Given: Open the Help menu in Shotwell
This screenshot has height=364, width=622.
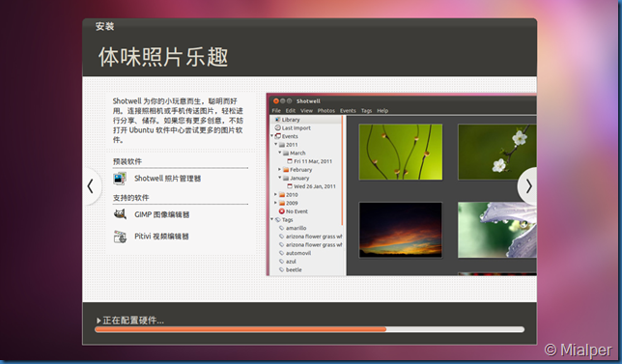Looking at the screenshot, I should (382, 111).
